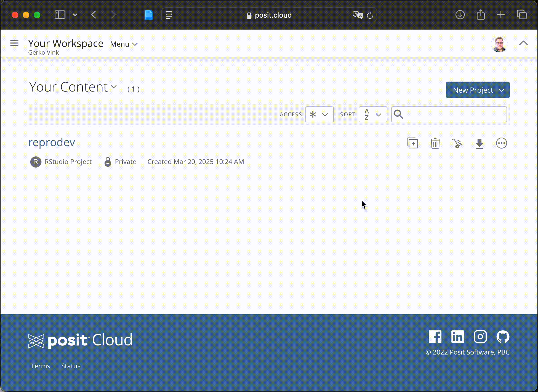Go back with Safari back arrow
The image size is (538, 392).
coord(94,15)
